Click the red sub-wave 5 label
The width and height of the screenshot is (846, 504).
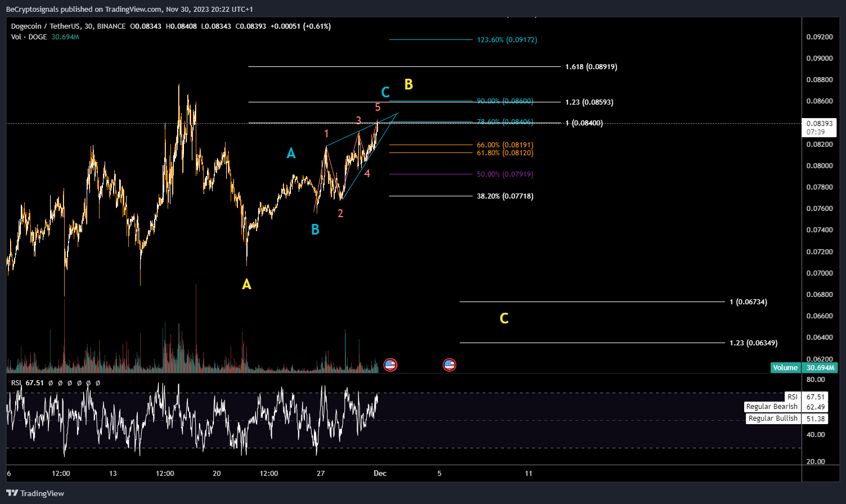point(377,107)
